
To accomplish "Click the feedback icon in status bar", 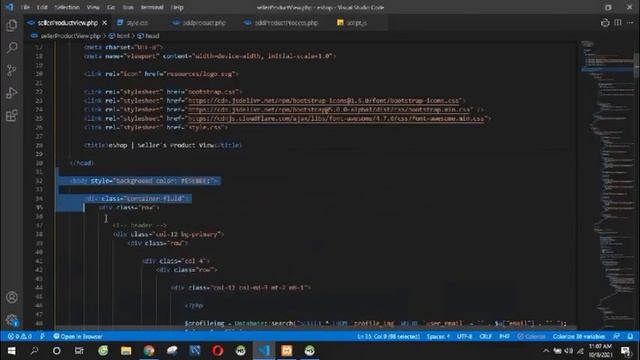I will pyautogui.click(x=617, y=336).
